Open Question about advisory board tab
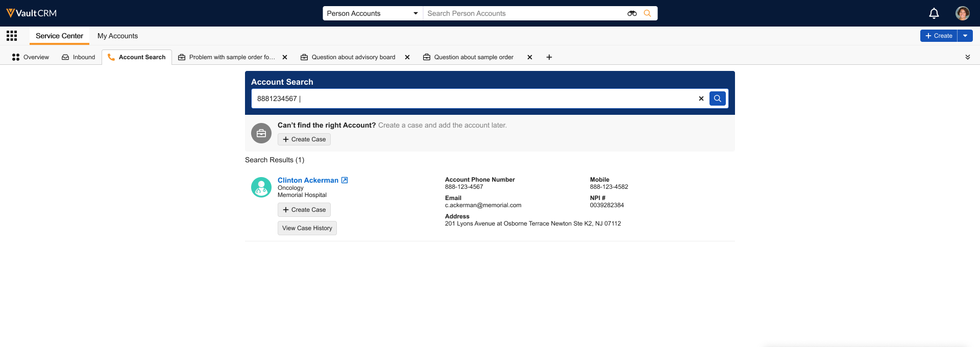The image size is (980, 347). tap(348, 57)
